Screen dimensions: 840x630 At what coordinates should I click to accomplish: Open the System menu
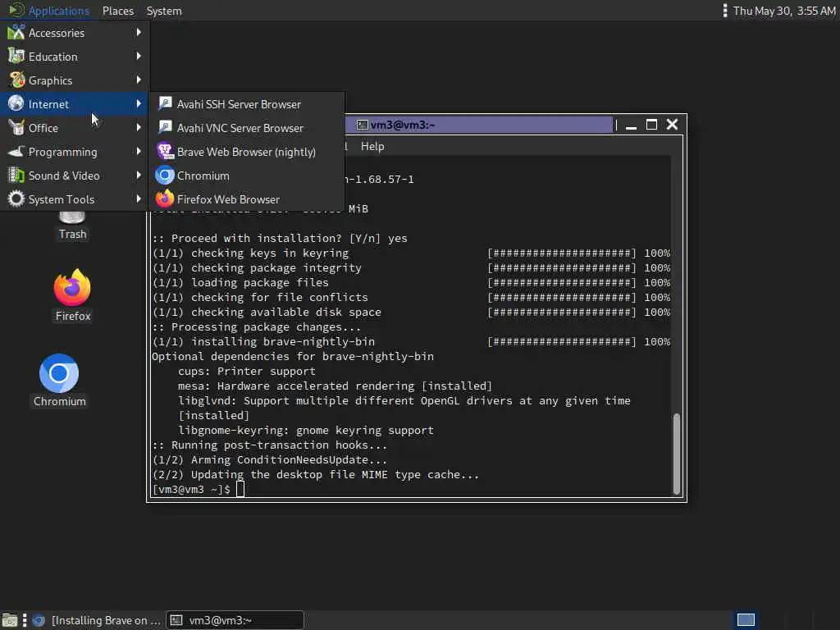[x=164, y=11]
